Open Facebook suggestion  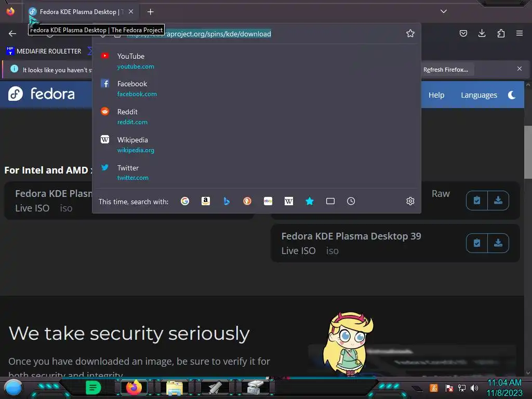[257, 88]
